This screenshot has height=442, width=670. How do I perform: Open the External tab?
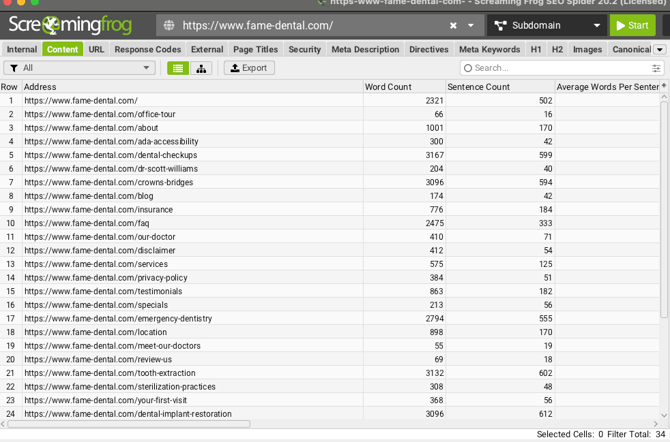point(207,49)
